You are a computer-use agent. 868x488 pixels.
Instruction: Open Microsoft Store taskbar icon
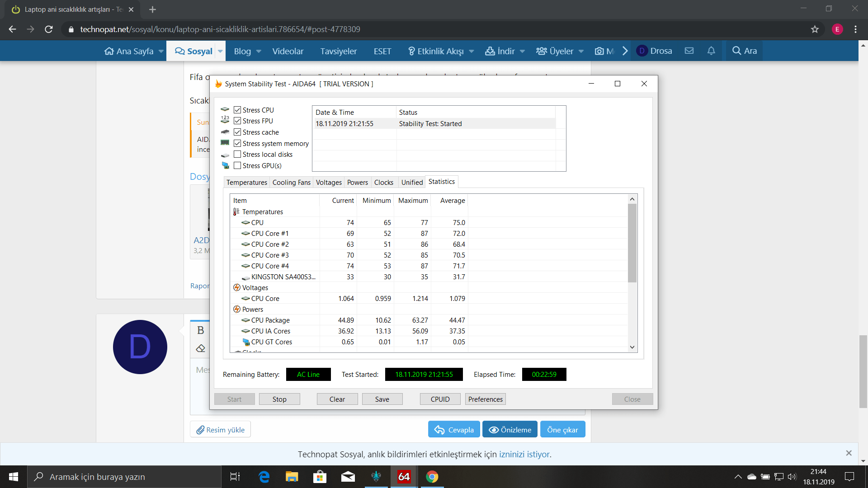coord(320,477)
